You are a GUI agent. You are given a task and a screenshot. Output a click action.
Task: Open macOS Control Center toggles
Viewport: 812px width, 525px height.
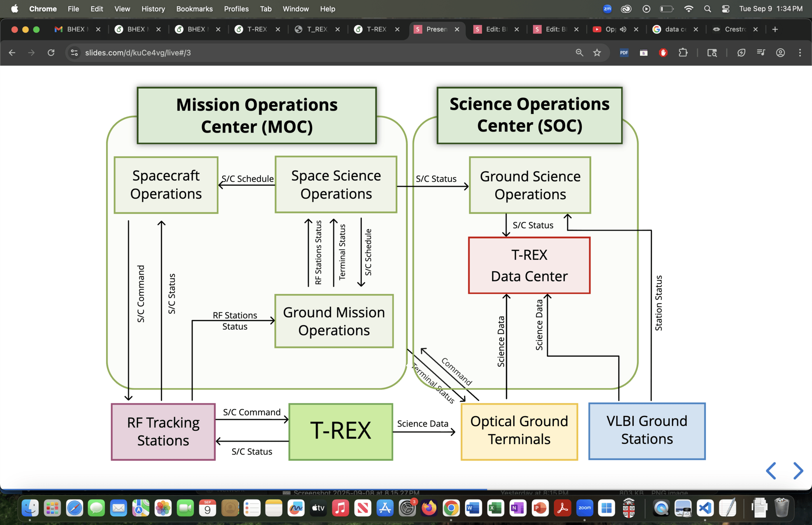(725, 9)
